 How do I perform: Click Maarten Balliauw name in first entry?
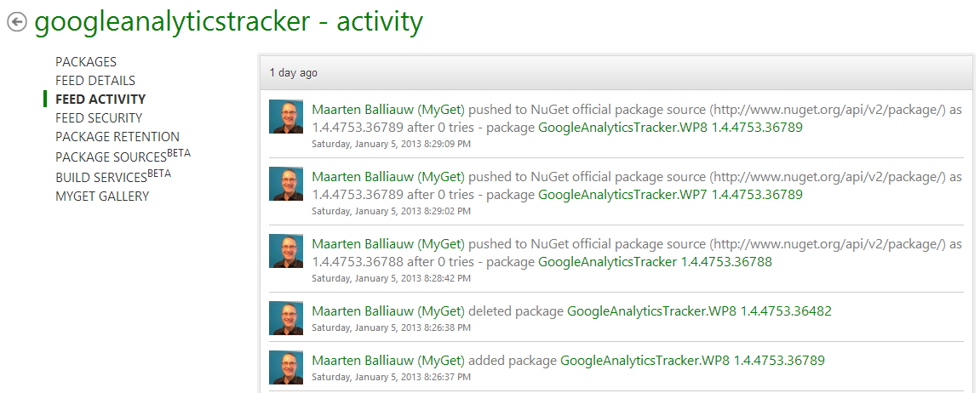point(388,110)
